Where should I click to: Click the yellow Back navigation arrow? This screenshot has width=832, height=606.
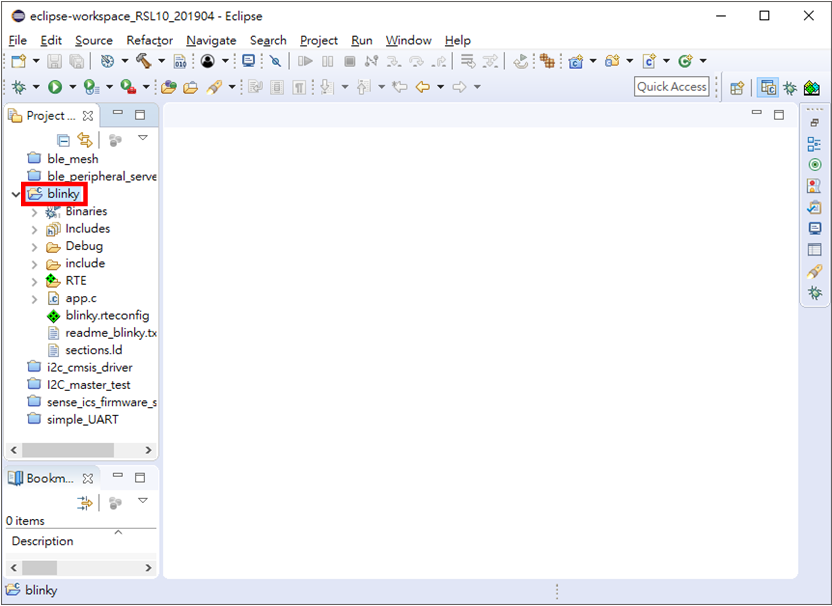tap(422, 87)
